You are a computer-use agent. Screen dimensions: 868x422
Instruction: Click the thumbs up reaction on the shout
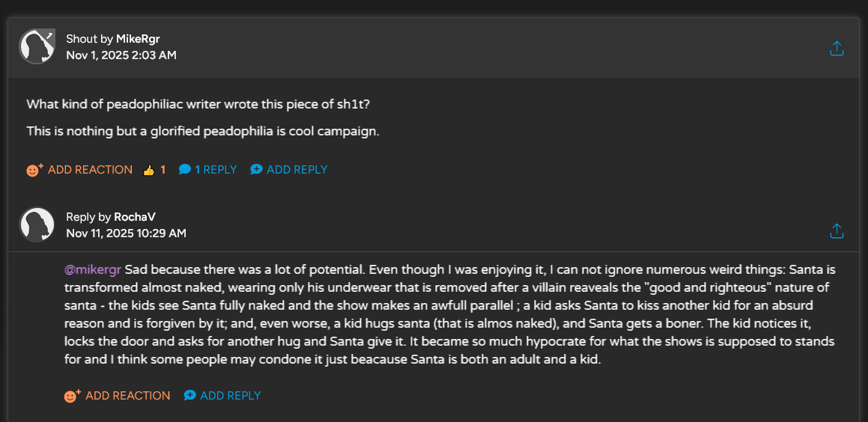coord(148,170)
